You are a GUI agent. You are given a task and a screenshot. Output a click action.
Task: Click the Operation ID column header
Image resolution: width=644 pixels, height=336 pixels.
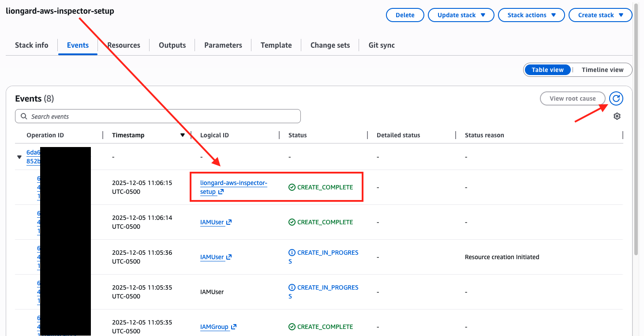click(45, 135)
